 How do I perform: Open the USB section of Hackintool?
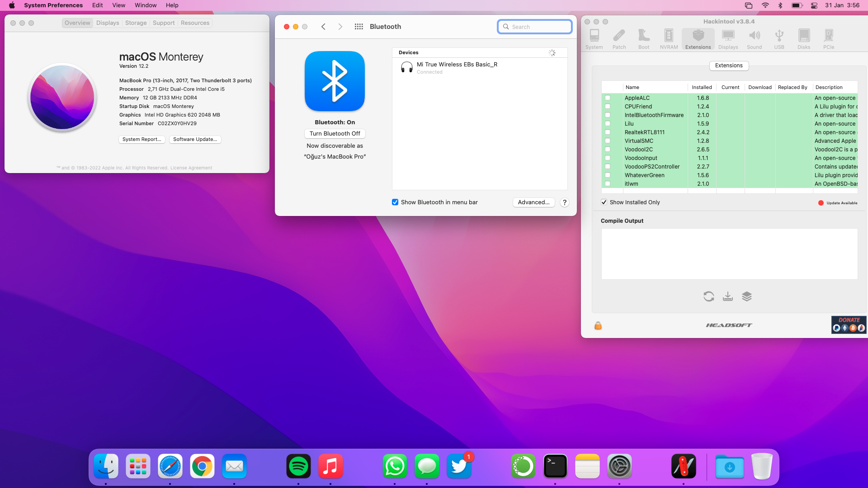(779, 39)
